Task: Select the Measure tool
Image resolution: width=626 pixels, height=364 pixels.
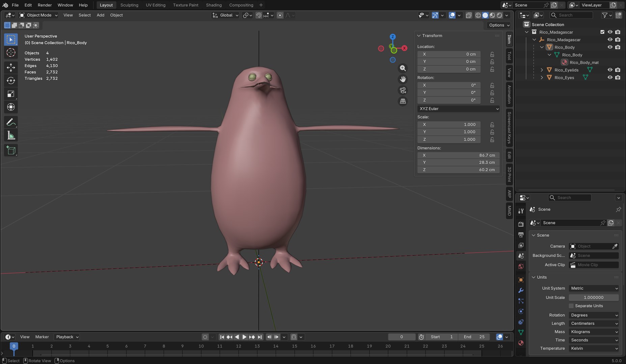Action: pyautogui.click(x=11, y=135)
